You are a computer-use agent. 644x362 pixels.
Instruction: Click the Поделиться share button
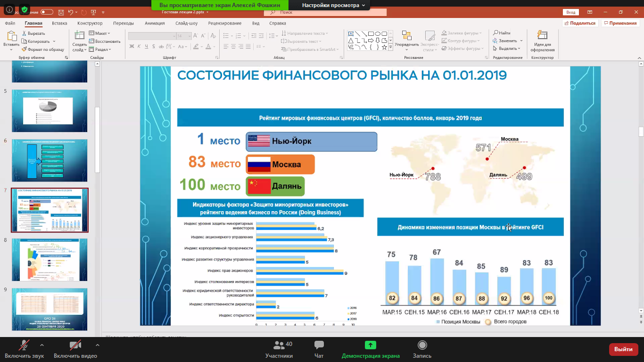580,23
